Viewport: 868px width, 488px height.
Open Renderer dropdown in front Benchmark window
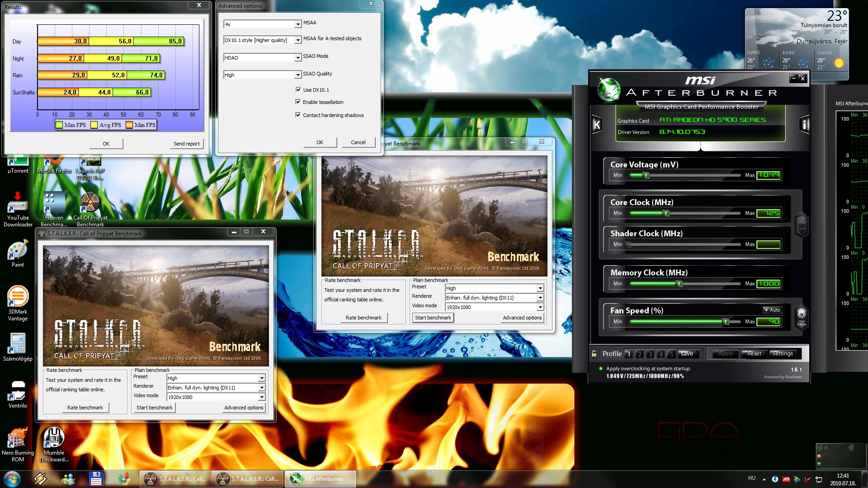[x=262, y=388]
